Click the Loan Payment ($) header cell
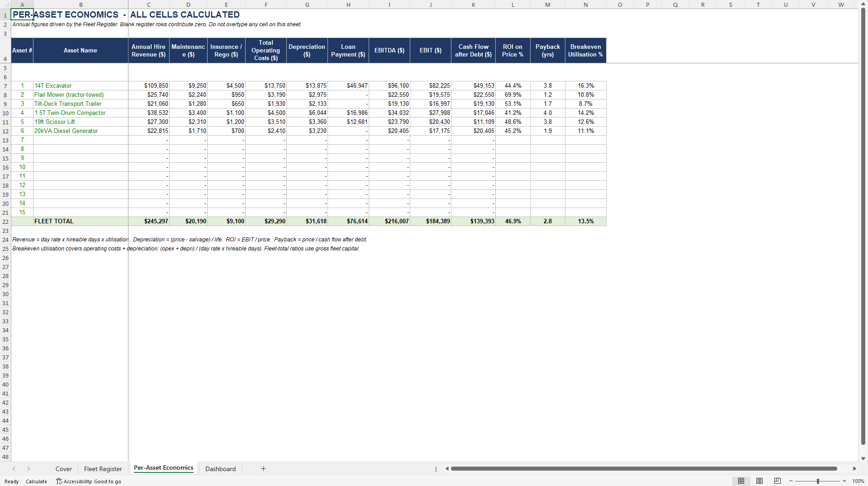 pos(348,51)
